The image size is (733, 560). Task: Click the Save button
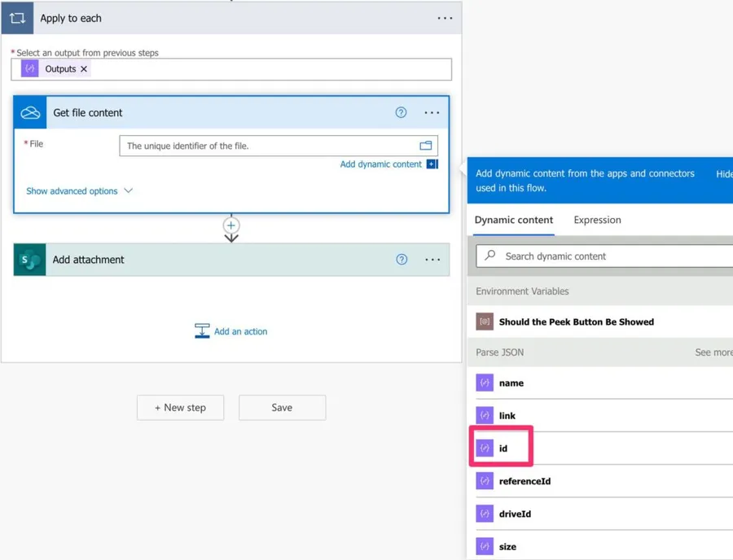282,408
